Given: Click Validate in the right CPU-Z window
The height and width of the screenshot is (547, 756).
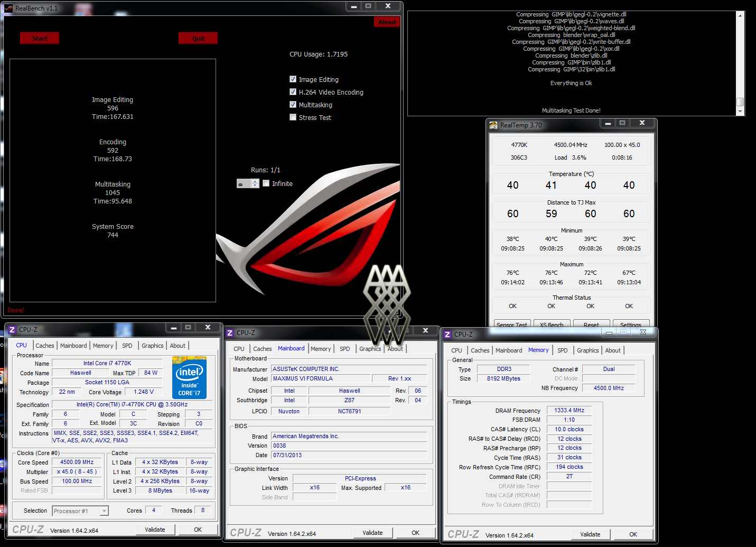Looking at the screenshot, I should pyautogui.click(x=590, y=534).
